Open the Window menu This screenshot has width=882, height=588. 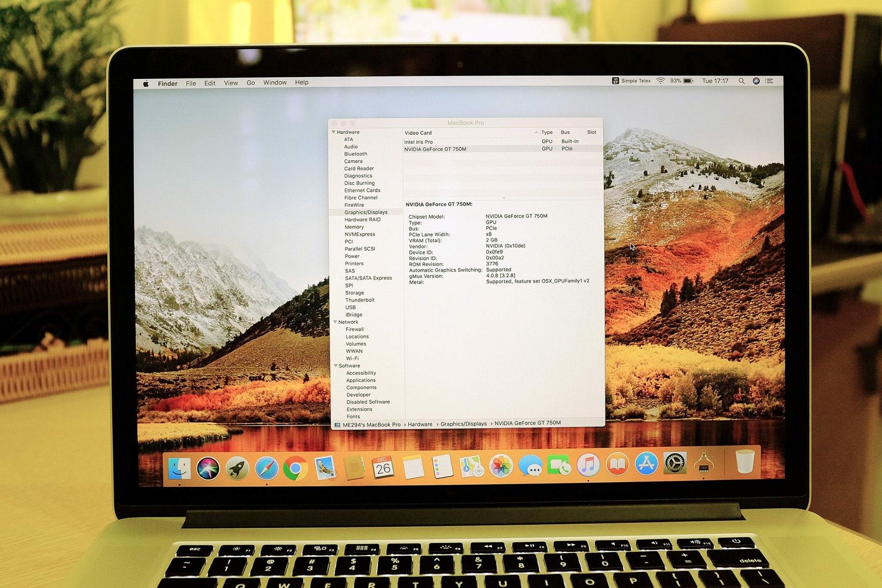(275, 82)
